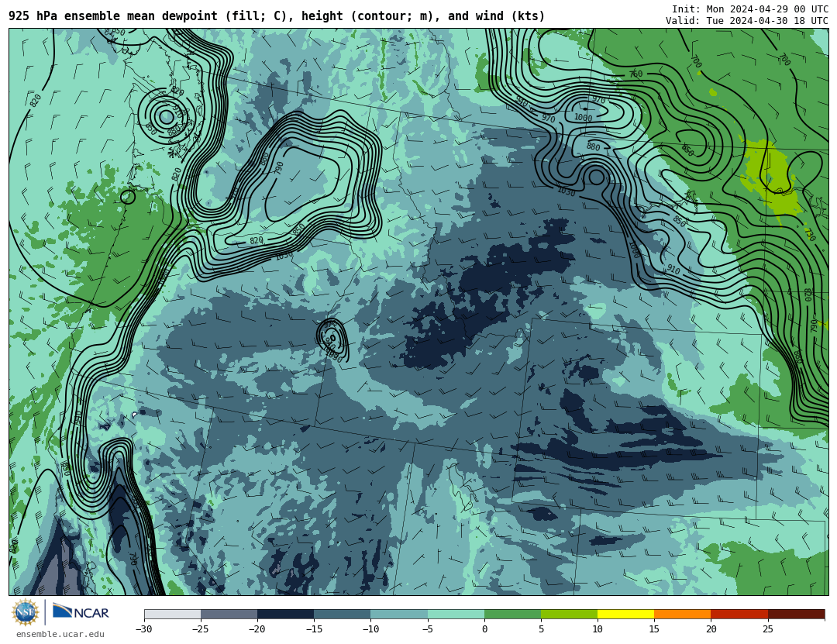Pick the dark navy -20 to -15 colorbar swatch
This screenshot has height=644, width=837.
(285, 614)
